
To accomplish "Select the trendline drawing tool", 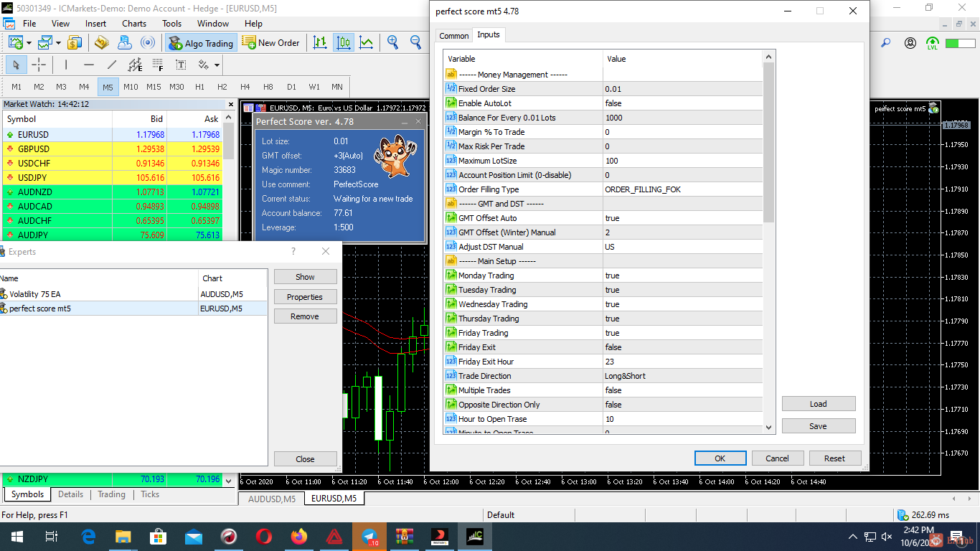I will coord(112,65).
